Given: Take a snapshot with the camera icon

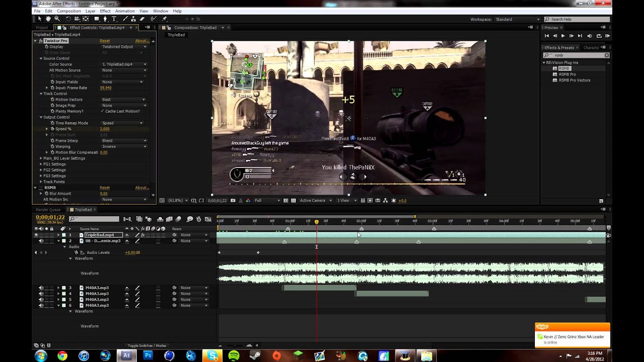Looking at the screenshot, I should point(232,201).
